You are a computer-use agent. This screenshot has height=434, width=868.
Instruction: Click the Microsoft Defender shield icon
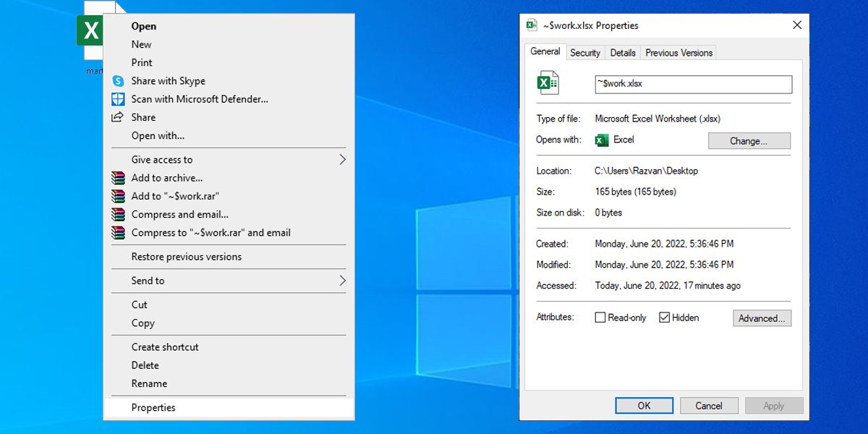coord(118,99)
